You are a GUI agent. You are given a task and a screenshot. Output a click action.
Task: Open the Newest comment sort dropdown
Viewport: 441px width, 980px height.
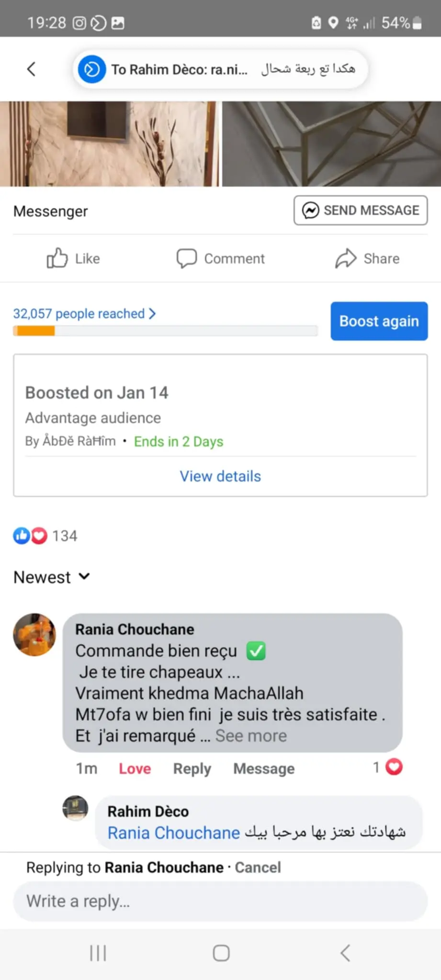point(52,577)
